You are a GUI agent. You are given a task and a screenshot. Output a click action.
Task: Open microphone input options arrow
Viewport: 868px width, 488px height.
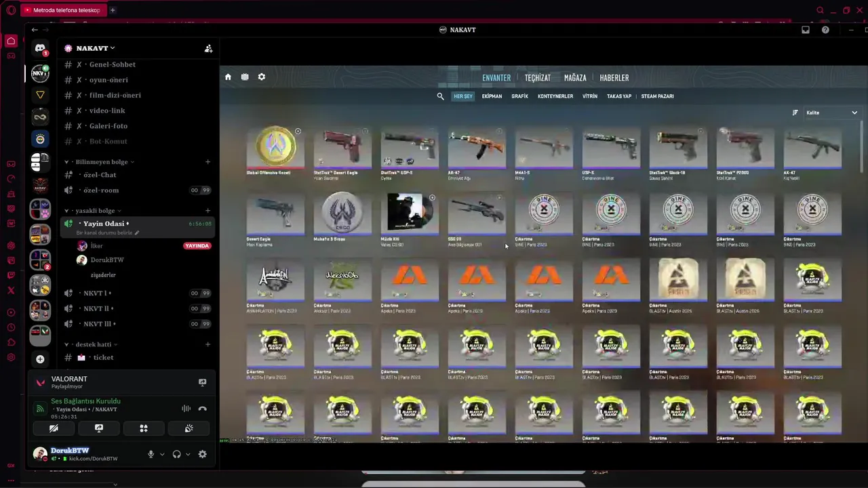161,455
